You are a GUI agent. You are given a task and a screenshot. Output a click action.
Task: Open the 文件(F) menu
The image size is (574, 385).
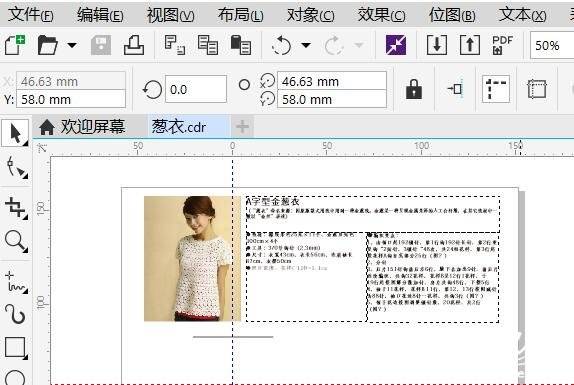31,15
